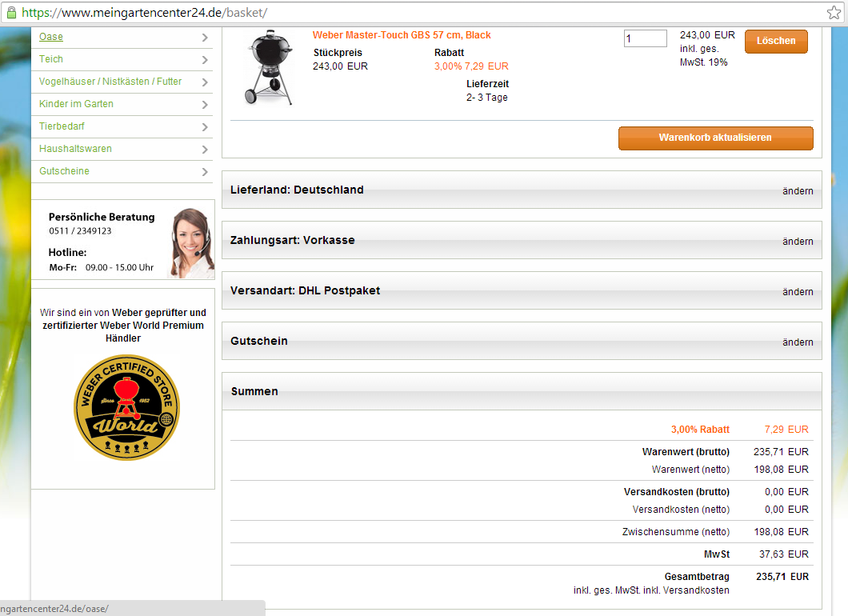Expand the Kinder im Garten chevron
The image size is (848, 616).
tap(205, 104)
